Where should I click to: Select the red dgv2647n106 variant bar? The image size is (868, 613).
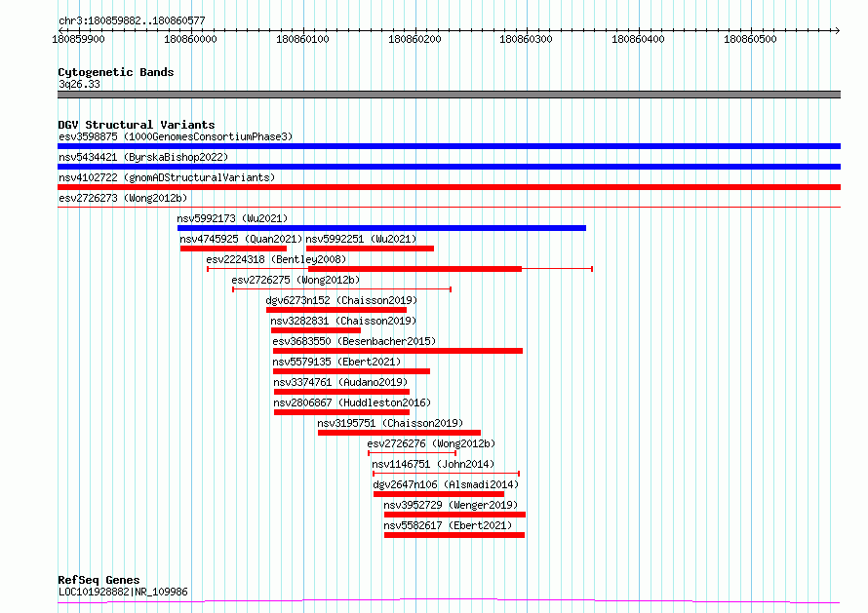(x=439, y=494)
